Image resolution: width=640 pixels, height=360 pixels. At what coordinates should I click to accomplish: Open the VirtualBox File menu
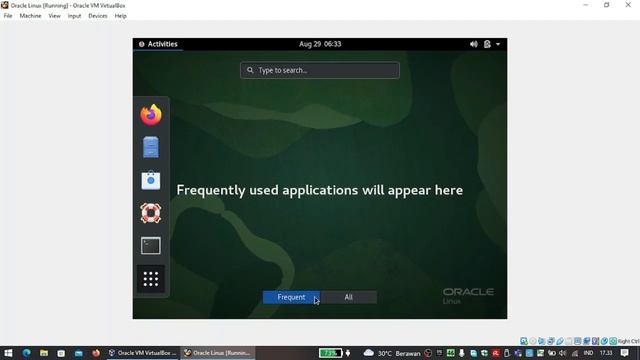(8, 16)
